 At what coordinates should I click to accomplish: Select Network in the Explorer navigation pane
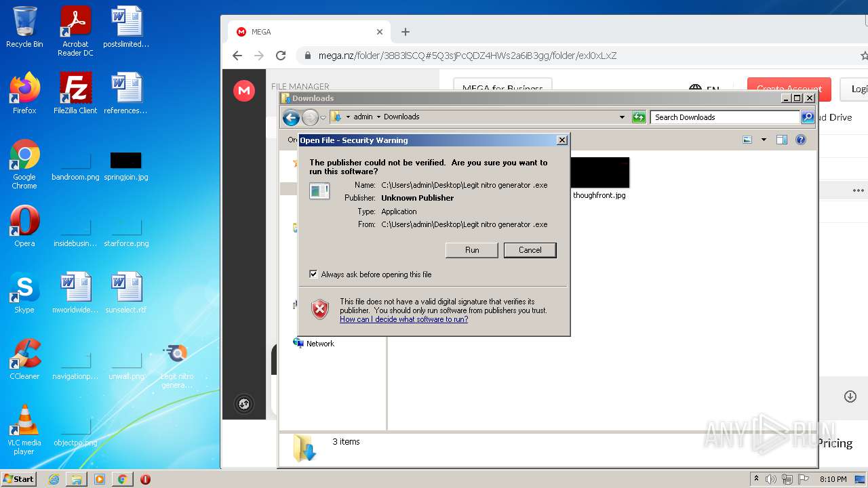click(x=320, y=344)
